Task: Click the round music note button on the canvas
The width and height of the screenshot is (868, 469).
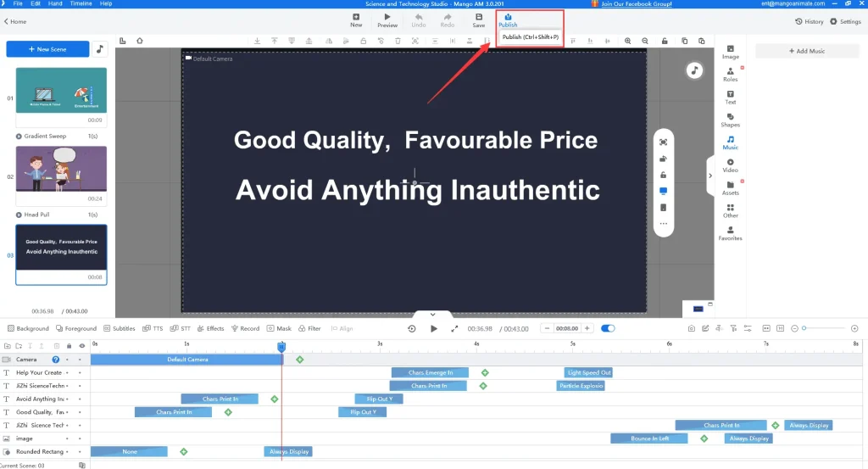Action: pyautogui.click(x=694, y=70)
